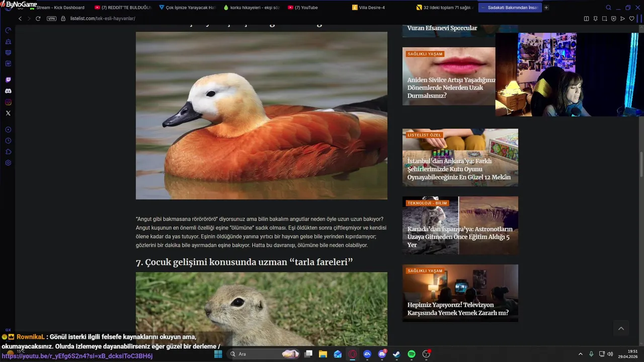Screen dimensions: 644x362
Task: Click the pinboard pin icon in toolbar
Action: point(595,19)
